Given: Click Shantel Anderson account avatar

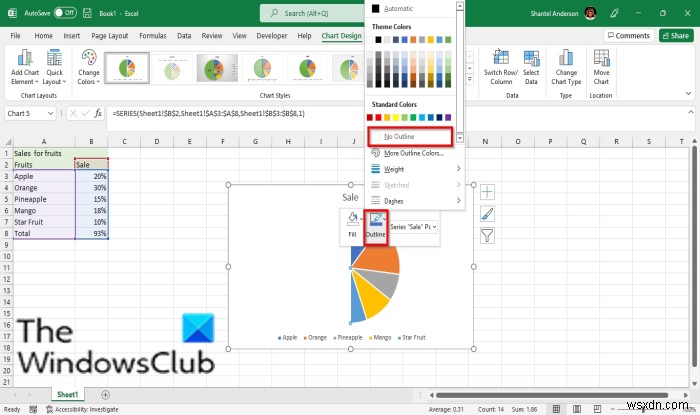Looking at the screenshot, I should pos(590,13).
